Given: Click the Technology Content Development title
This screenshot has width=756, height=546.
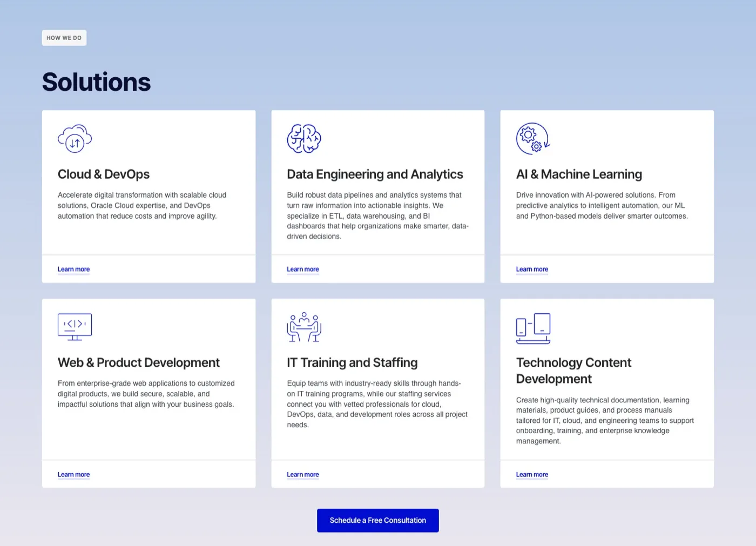Looking at the screenshot, I should coord(573,370).
